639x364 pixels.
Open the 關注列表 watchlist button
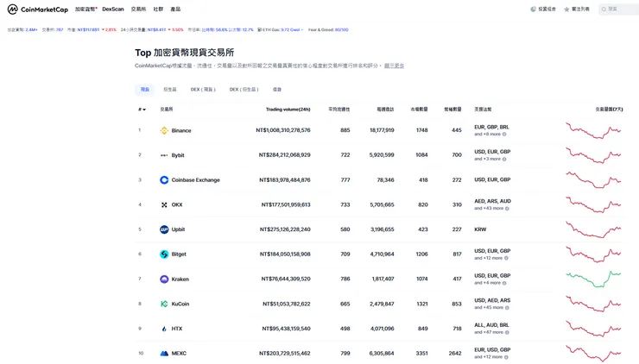click(x=577, y=9)
